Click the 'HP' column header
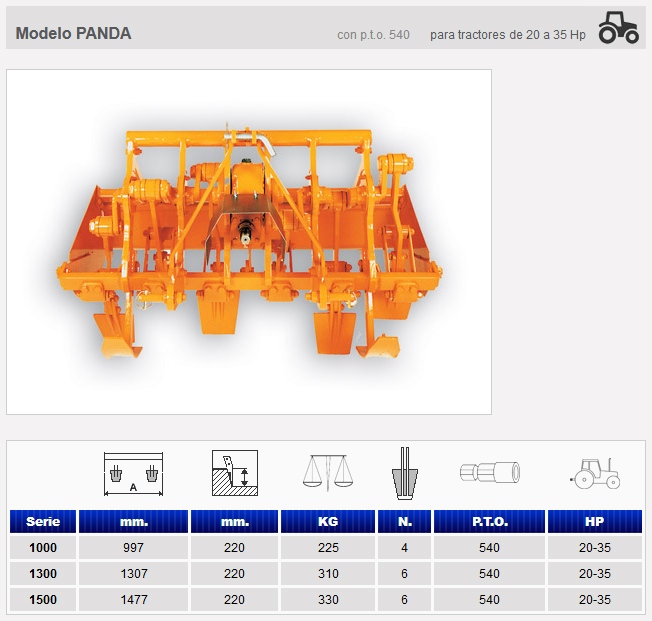Viewport: 652px width, 621px height. tap(595, 521)
